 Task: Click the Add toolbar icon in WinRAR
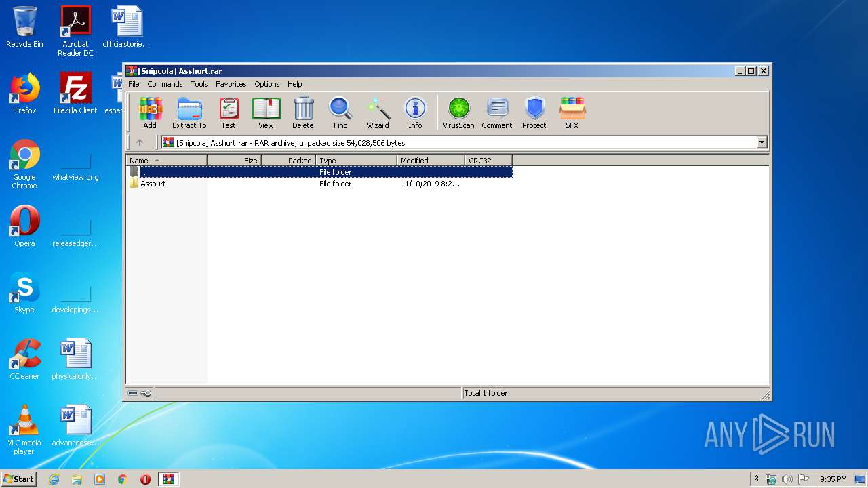pyautogui.click(x=150, y=113)
